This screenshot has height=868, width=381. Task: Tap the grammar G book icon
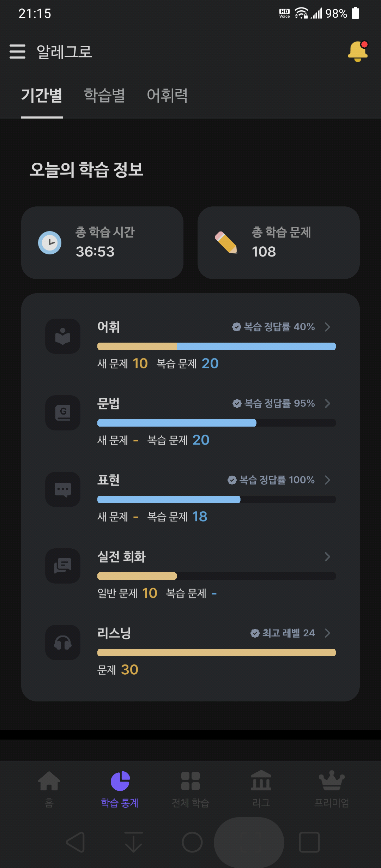[63, 413]
